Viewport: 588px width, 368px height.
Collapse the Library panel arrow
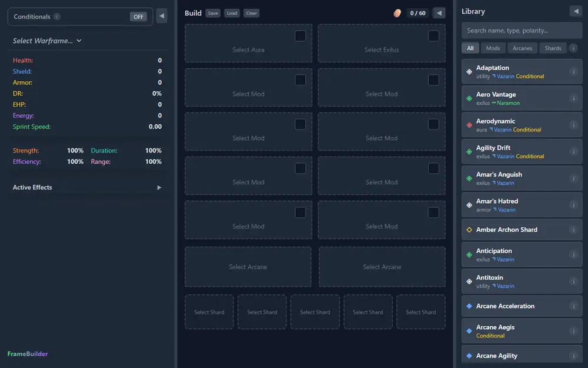[576, 11]
